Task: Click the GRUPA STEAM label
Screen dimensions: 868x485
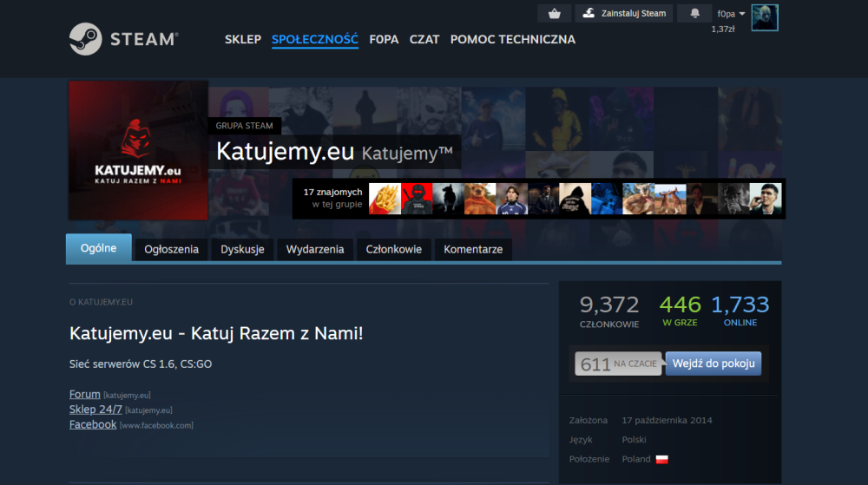Action: point(244,126)
